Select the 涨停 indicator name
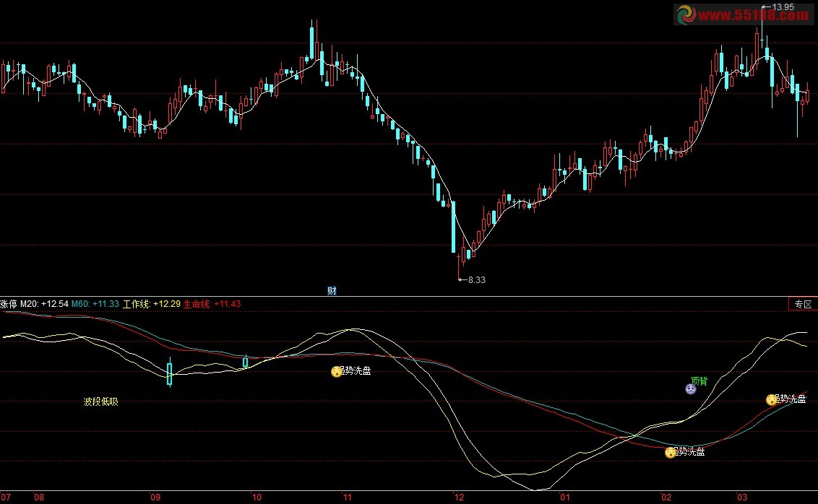818x504 pixels. (x=9, y=304)
